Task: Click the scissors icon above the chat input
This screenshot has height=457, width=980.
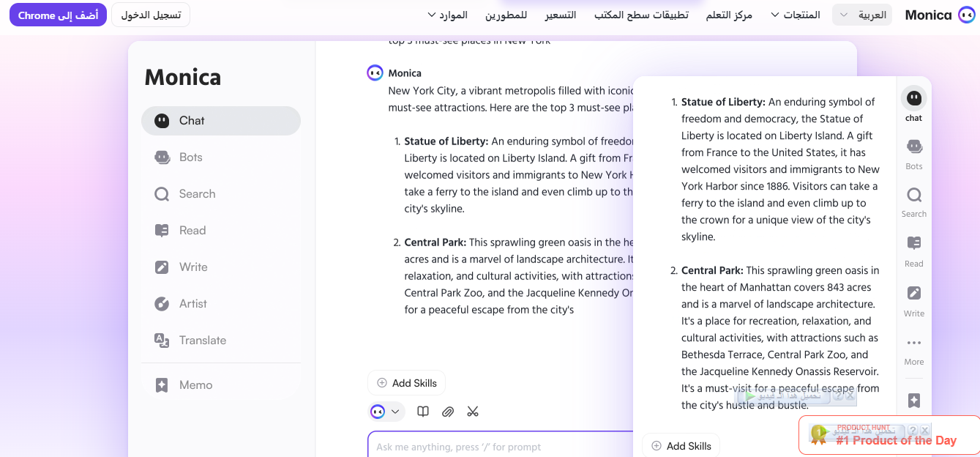Action: click(x=473, y=412)
